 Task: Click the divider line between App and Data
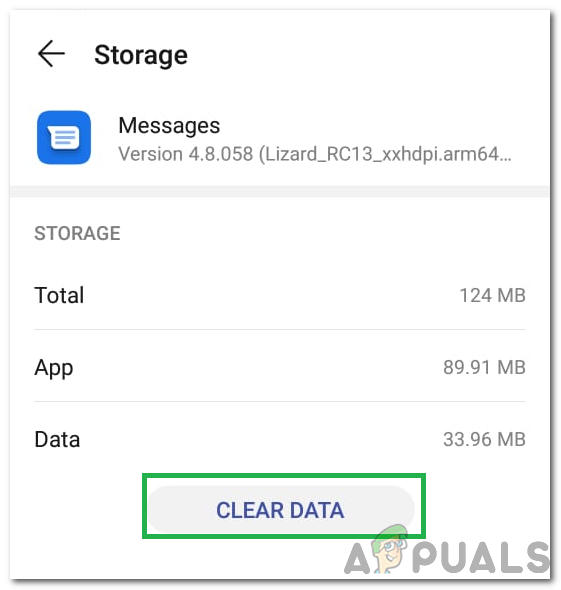coord(280,401)
